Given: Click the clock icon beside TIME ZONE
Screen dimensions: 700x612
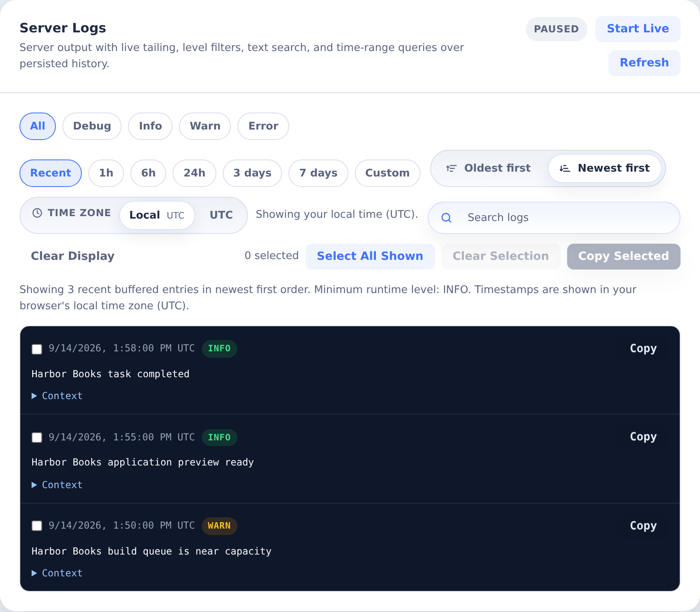Looking at the screenshot, I should click(37, 213).
